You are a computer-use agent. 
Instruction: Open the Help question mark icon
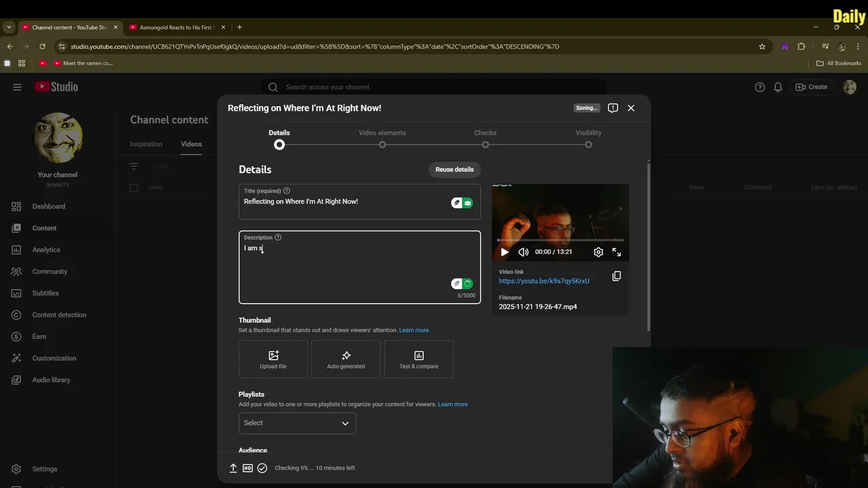point(759,87)
